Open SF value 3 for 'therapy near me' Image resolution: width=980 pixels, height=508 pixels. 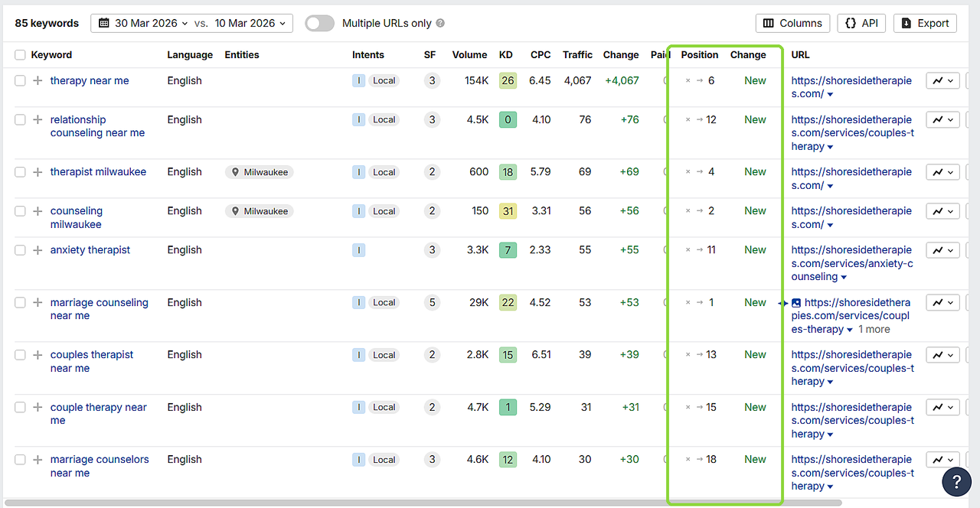432,80
